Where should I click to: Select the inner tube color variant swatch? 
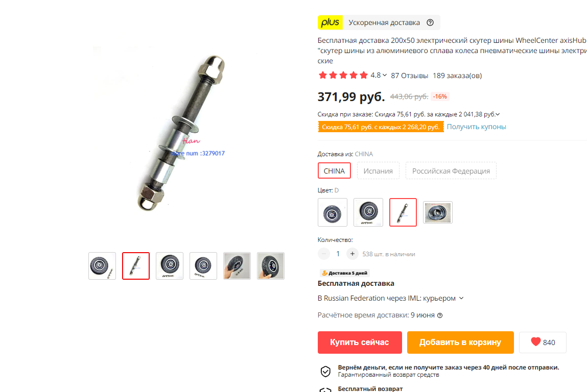coord(438,212)
